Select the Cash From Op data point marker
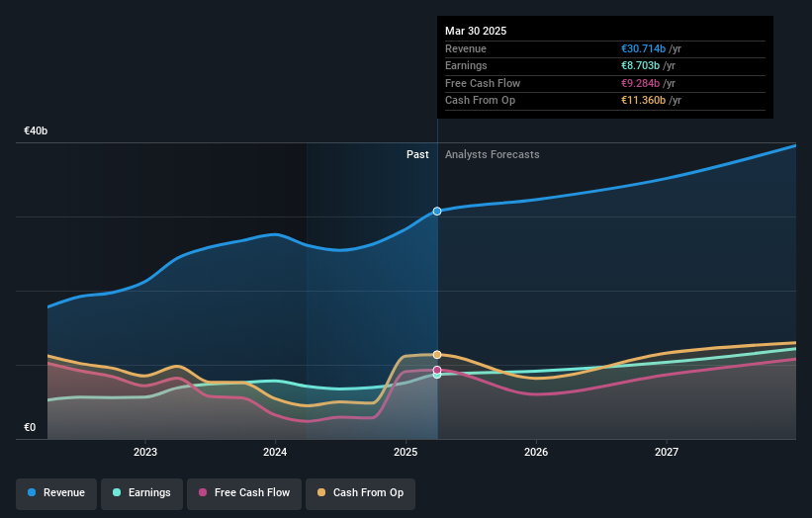The image size is (812, 518). (437, 355)
